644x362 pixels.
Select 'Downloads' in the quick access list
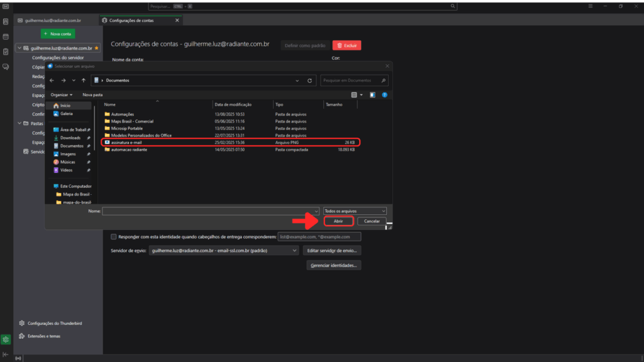click(70, 138)
